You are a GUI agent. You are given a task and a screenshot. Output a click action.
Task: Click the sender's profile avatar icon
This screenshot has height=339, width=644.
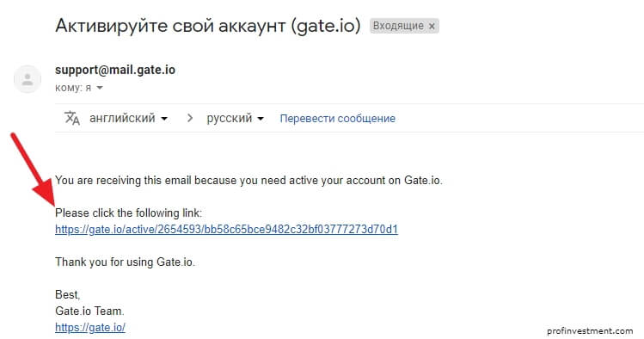pyautogui.click(x=28, y=79)
